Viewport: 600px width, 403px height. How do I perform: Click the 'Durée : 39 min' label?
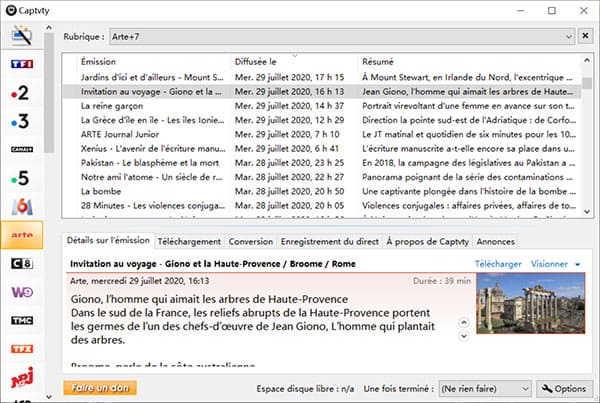(x=442, y=281)
